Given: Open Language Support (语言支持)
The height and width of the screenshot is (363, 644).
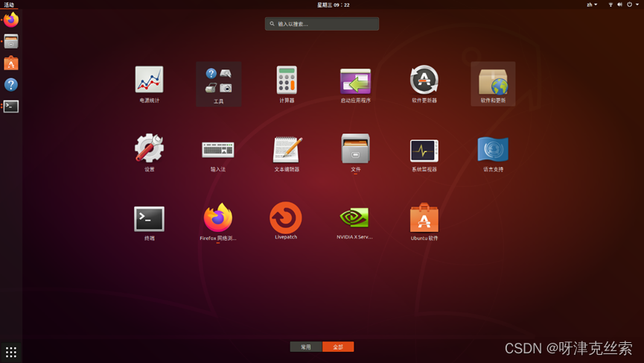Looking at the screenshot, I should [x=493, y=154].
